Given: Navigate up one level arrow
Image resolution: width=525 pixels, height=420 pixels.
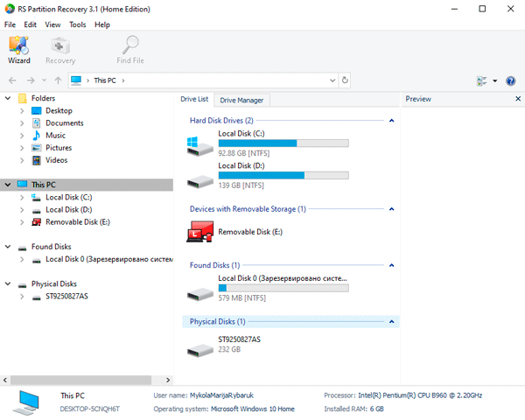Looking at the screenshot, I should [58, 80].
